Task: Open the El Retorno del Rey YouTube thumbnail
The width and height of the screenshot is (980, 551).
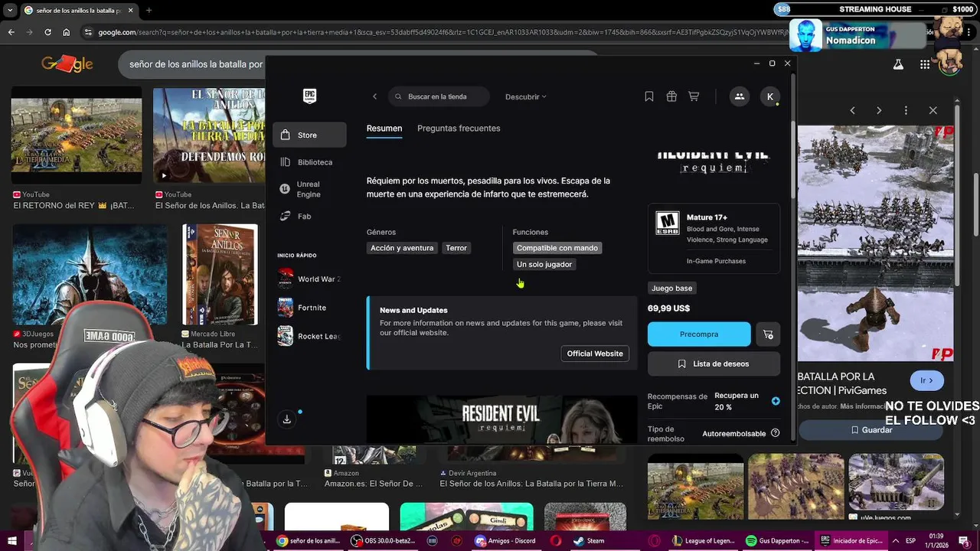Action: point(77,135)
